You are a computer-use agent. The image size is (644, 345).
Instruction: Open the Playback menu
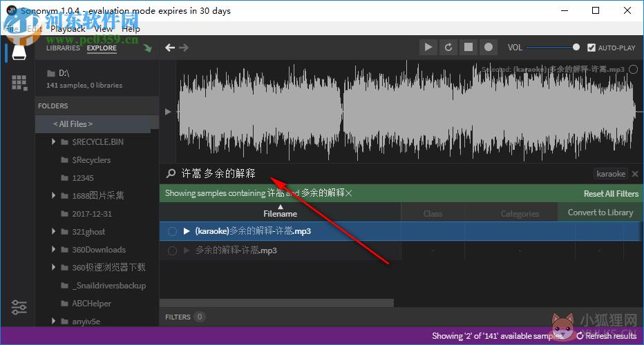coord(68,29)
